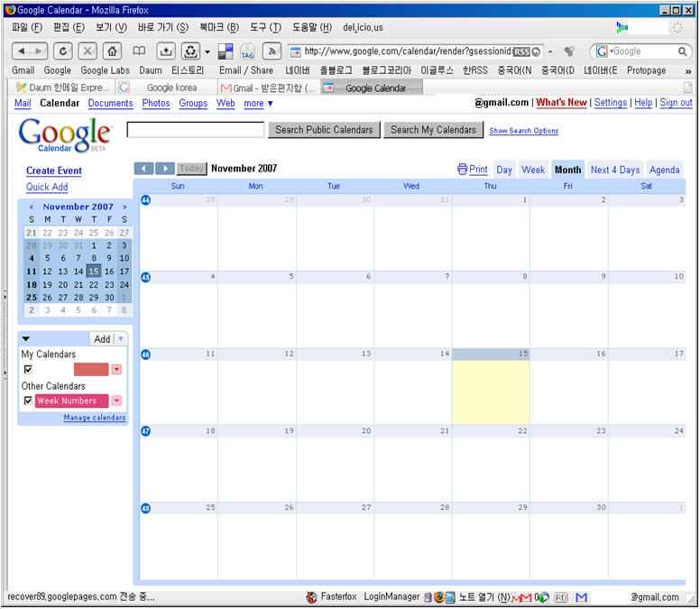Open the bookmarks book icon in toolbar
Viewport: 700px width, 609px height.
coord(139,51)
